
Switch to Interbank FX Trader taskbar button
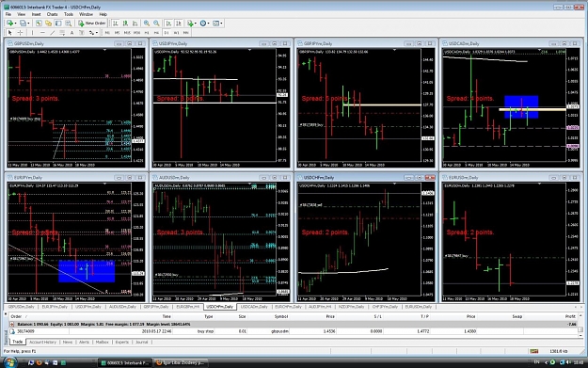(x=125, y=362)
